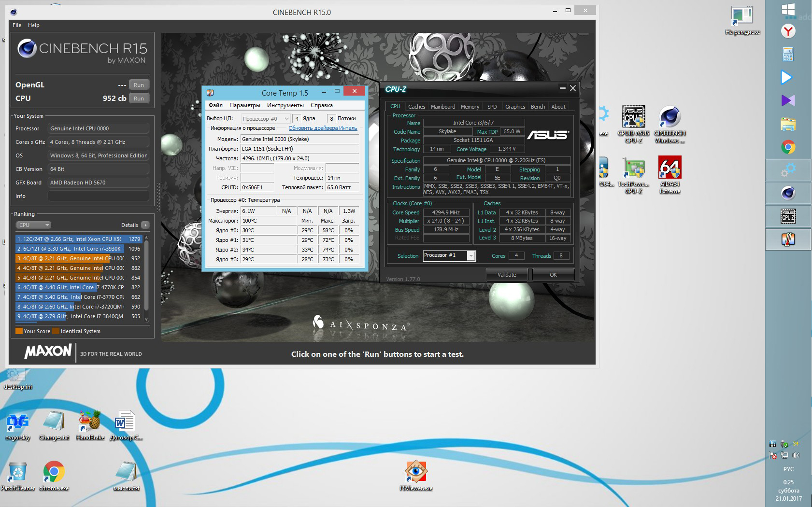
Task: Open the AIDA64 Extreme desktop shortcut
Action: click(670, 175)
